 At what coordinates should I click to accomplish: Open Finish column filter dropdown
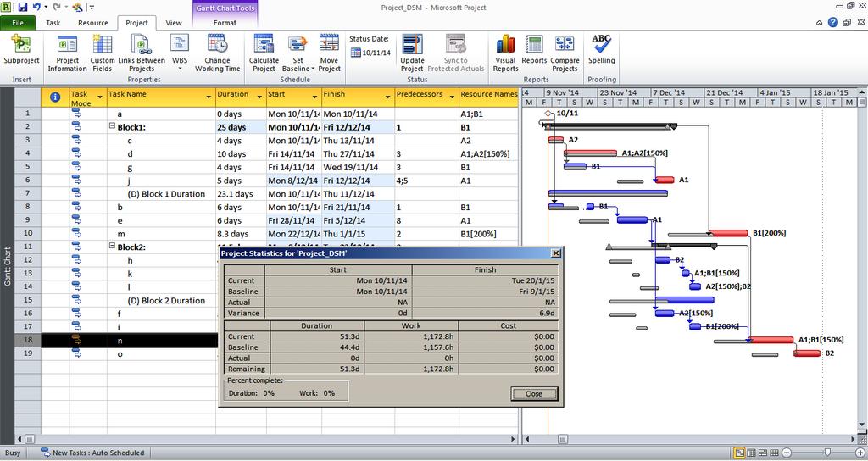click(388, 97)
